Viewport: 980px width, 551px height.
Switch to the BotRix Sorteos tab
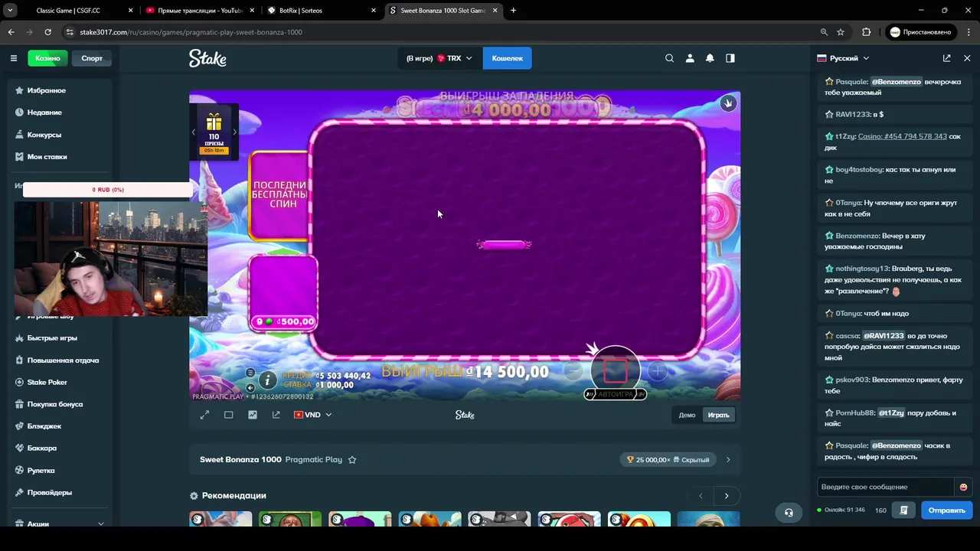coord(322,11)
